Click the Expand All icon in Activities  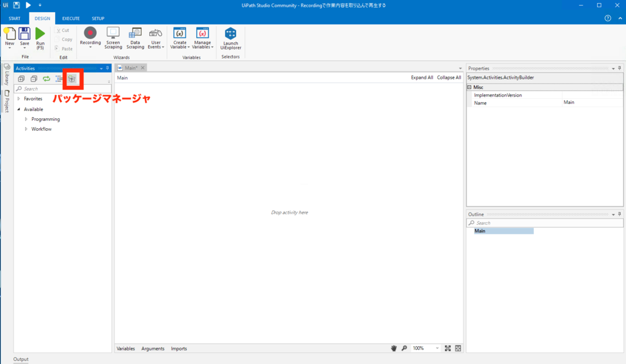(x=21, y=79)
